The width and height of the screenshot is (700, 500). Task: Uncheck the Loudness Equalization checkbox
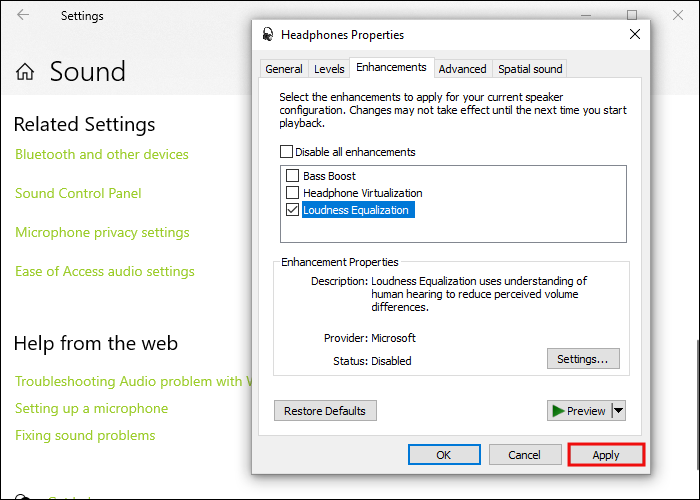point(293,210)
